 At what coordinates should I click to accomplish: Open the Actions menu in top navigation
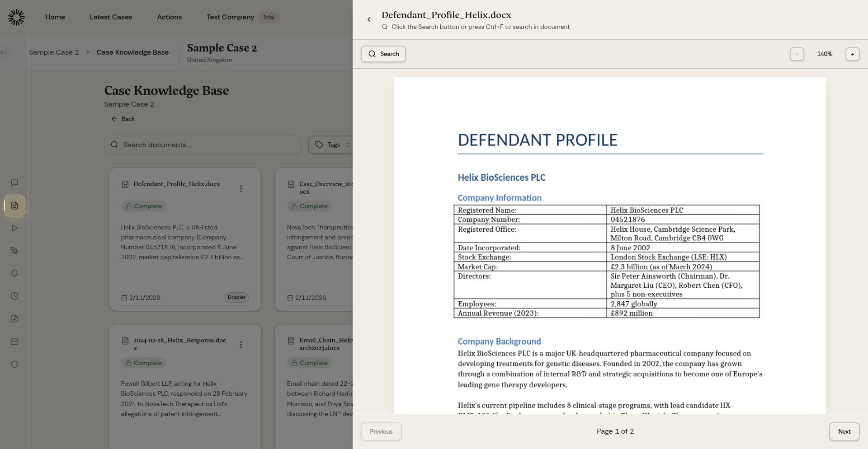[169, 17]
